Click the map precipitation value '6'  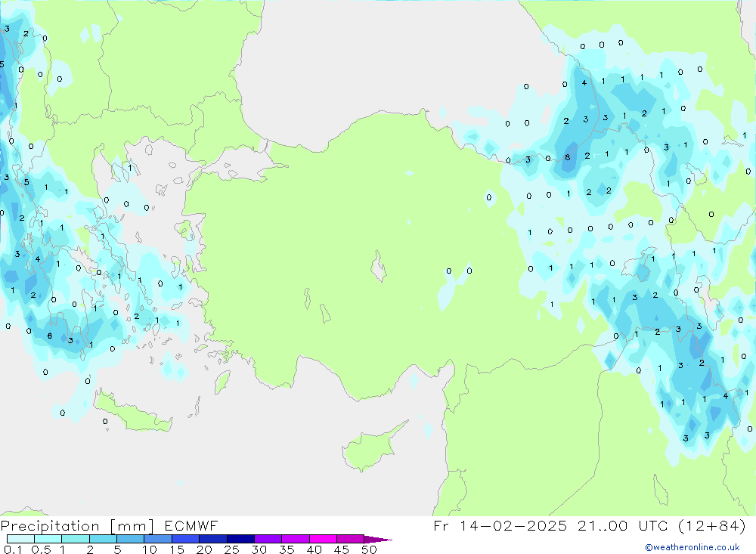[x=50, y=336]
